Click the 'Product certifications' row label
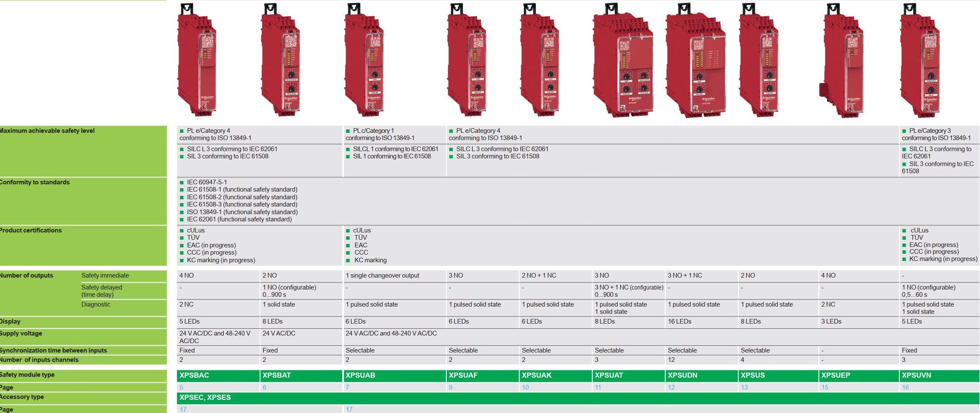The image size is (980, 413). click(31, 230)
